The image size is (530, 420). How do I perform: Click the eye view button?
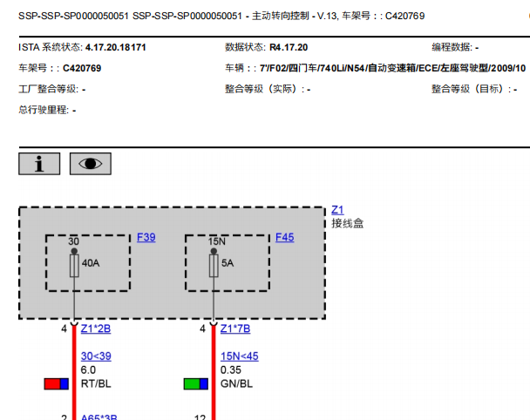click(x=91, y=164)
